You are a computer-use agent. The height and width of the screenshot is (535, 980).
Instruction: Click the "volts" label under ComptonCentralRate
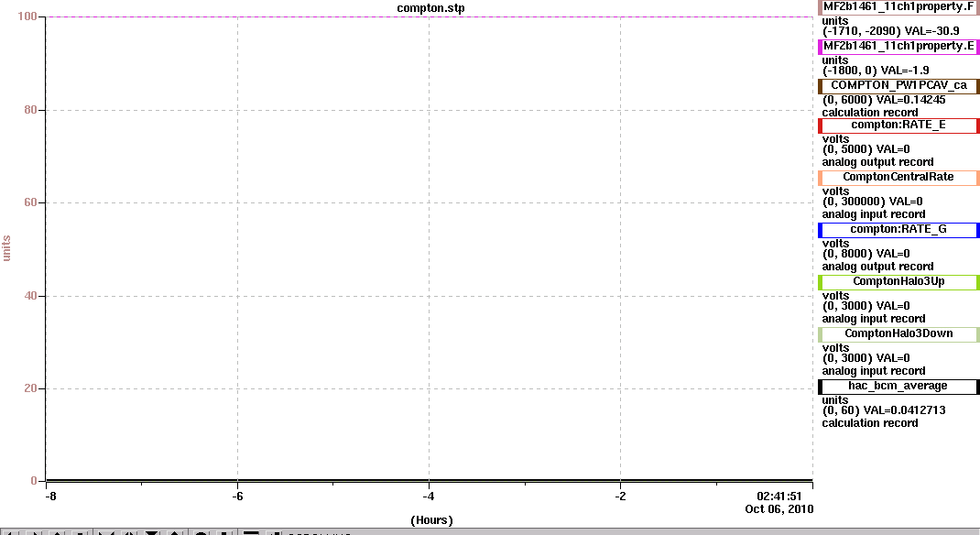click(835, 191)
